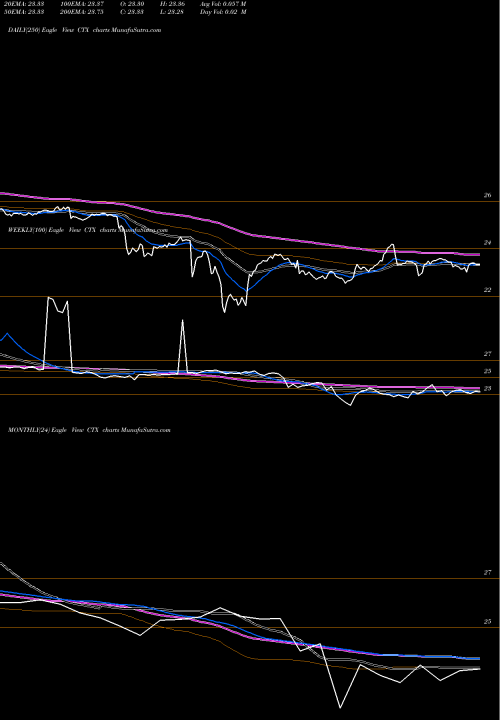Click the 27 price label on the monthly chart axis
This screenshot has width=500, height=720.
(487, 573)
